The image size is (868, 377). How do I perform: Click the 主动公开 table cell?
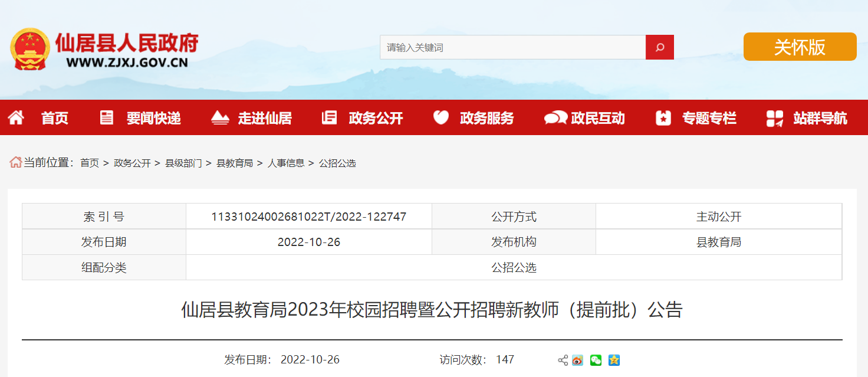point(719,217)
